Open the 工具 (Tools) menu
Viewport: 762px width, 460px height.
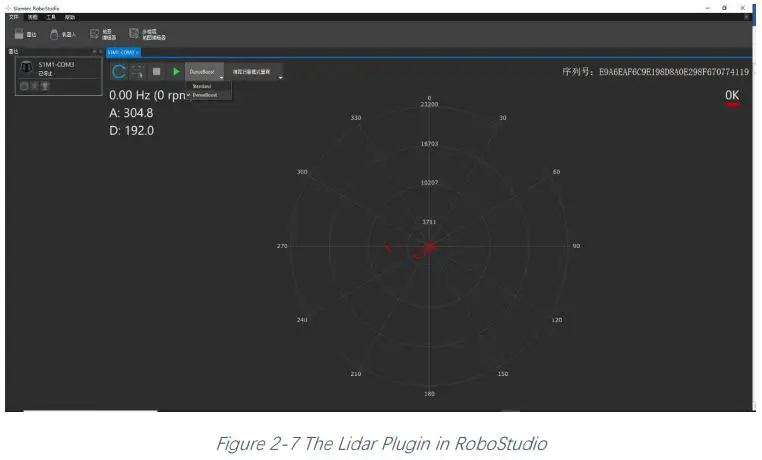(51, 17)
